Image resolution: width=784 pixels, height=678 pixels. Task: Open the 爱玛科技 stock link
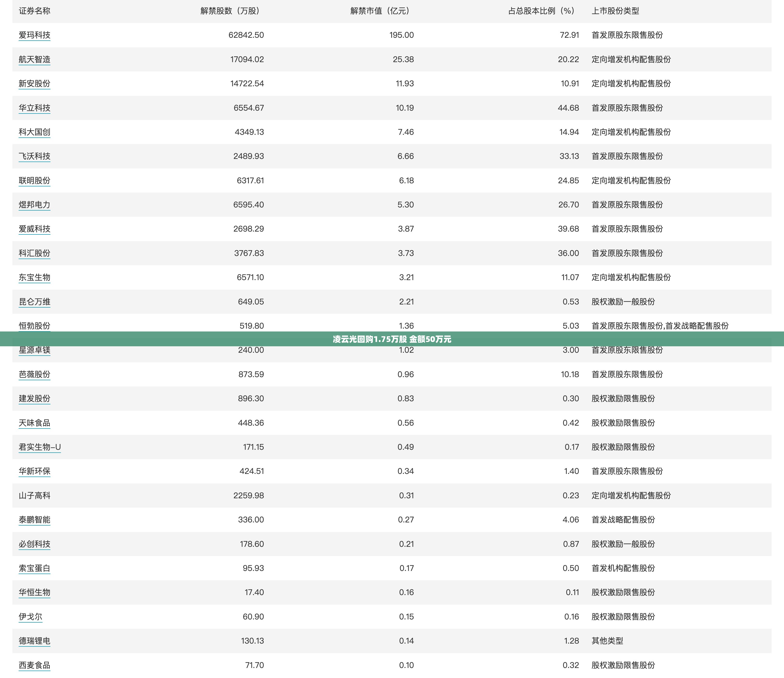click(x=34, y=35)
